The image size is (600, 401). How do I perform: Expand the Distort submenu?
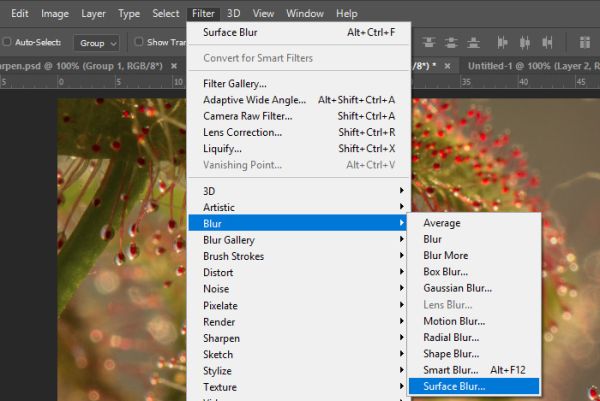[297, 272]
